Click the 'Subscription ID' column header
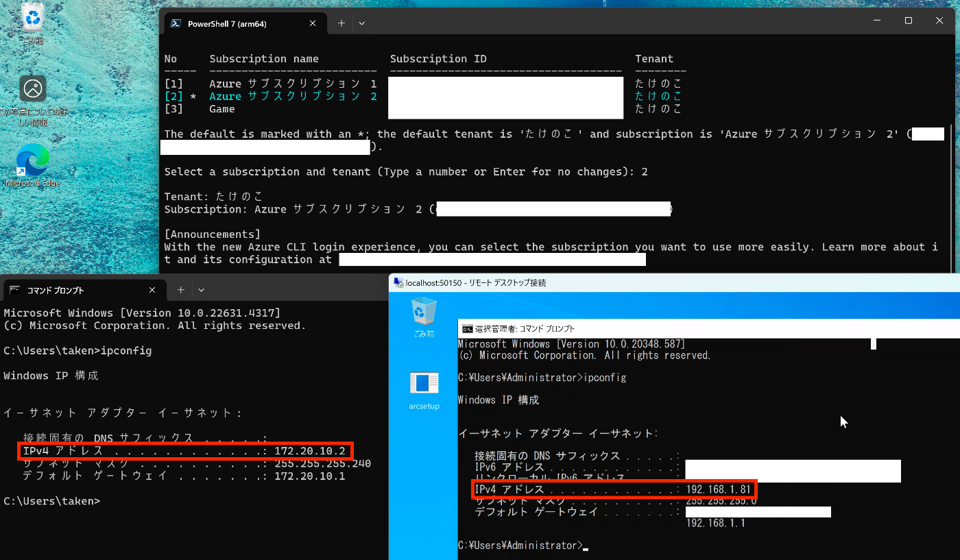960x560 pixels. 438,59
